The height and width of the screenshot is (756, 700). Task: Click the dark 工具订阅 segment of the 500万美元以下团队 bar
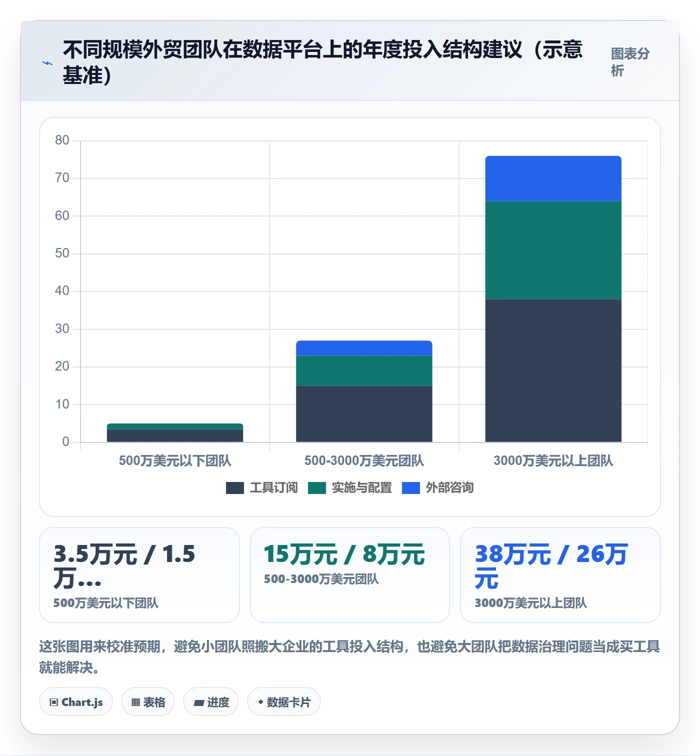(x=175, y=435)
